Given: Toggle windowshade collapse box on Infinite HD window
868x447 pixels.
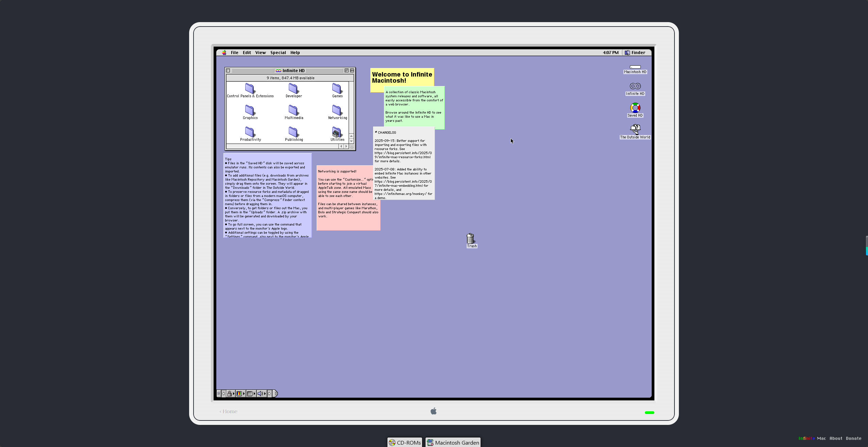Looking at the screenshot, I should coord(352,71).
